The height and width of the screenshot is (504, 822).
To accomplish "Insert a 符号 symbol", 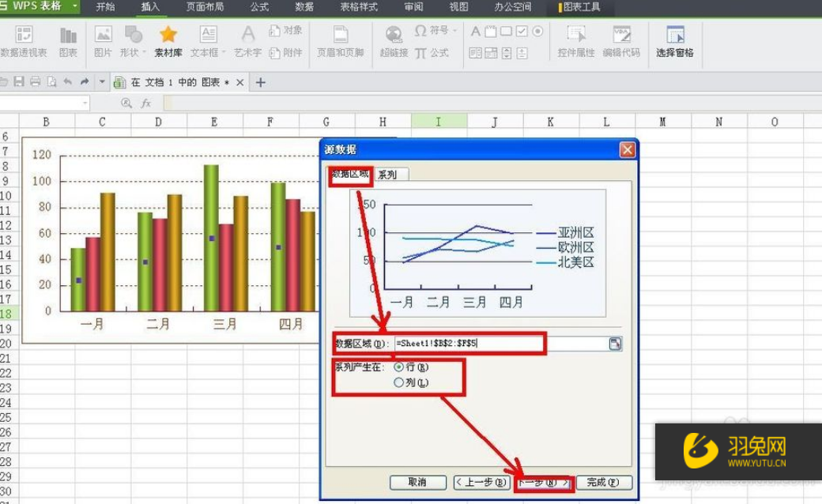I will coord(432,30).
